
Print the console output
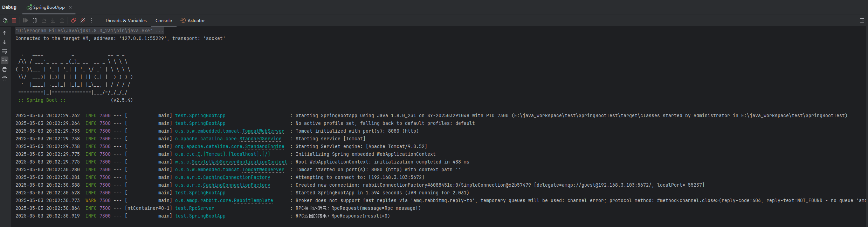[5, 69]
